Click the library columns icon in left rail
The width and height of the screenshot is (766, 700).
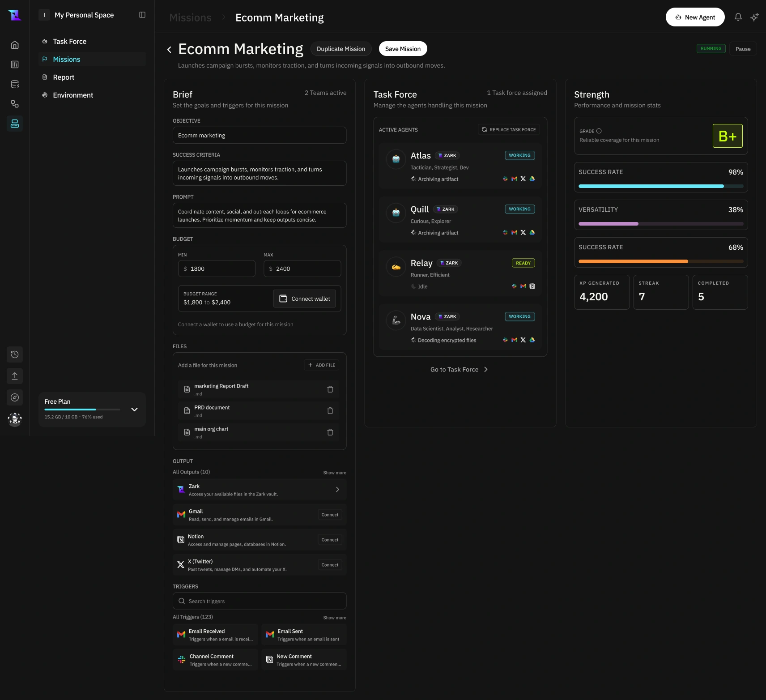15,64
